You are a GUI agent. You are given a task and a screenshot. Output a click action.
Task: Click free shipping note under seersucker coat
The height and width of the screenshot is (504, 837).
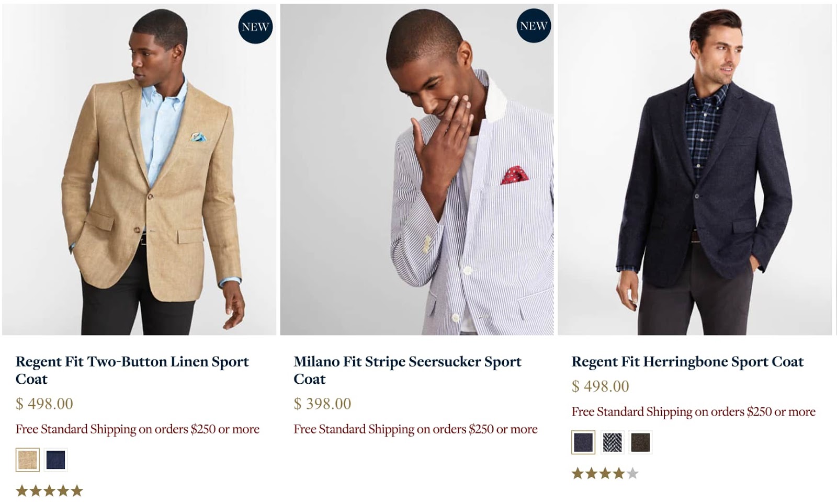coord(415,429)
